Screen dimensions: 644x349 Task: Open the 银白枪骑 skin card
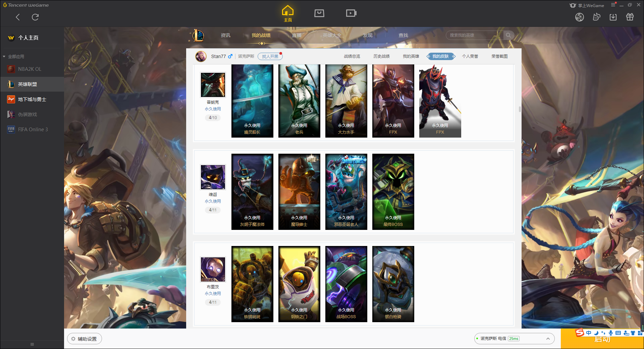point(393,284)
